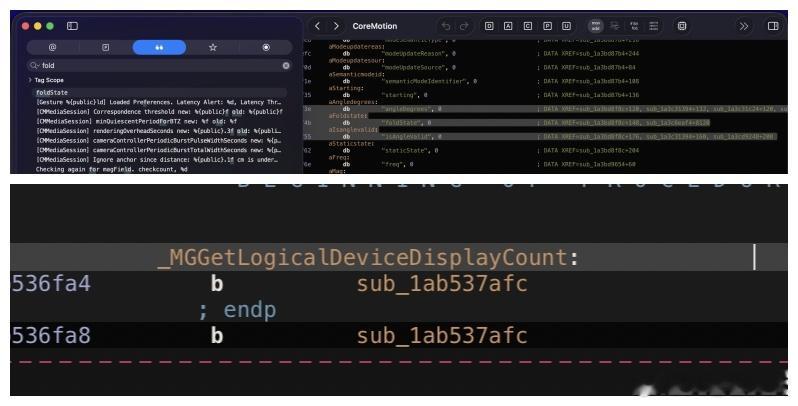
Task: Toggle the left sidebar panel icon
Action: (72, 26)
